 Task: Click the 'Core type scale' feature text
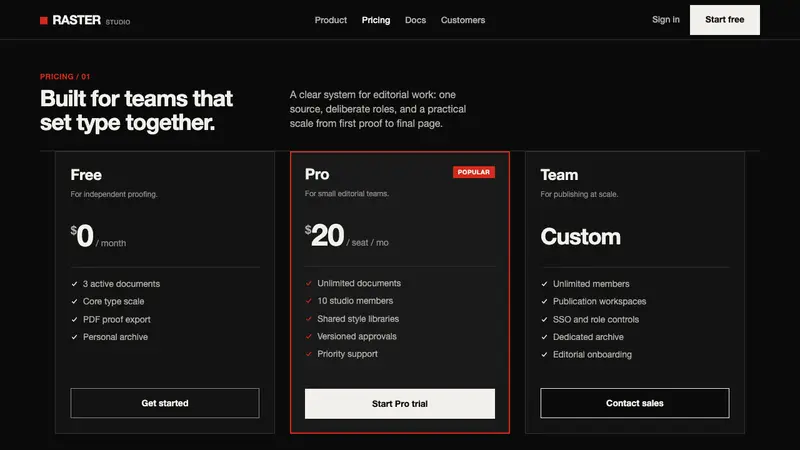click(x=113, y=302)
